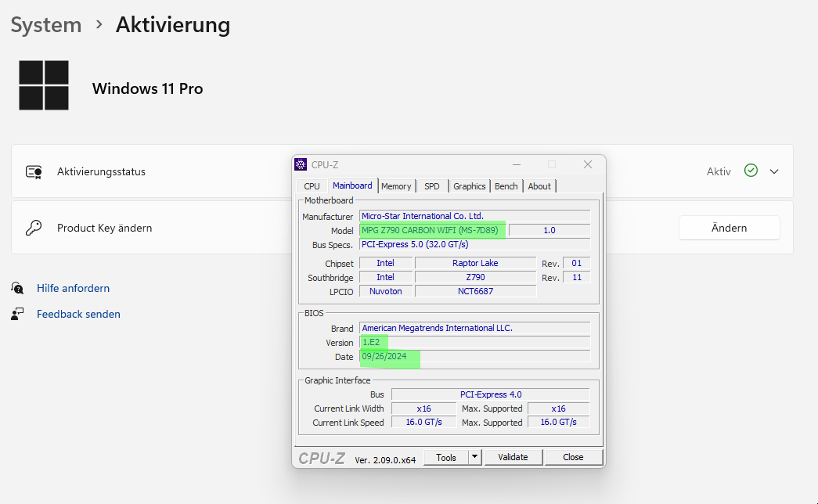Click the Model field MPG Z790 CARBON WIFI
Screen dimensions: 818x504
tap(432, 230)
